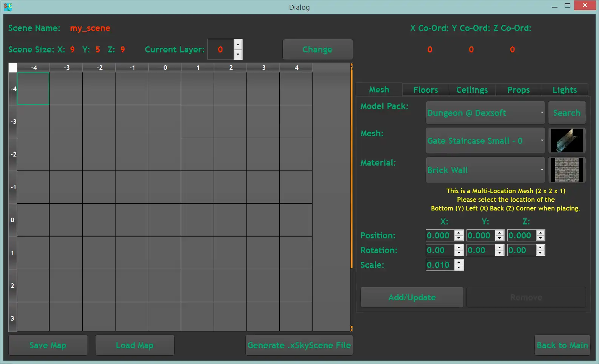Increment Rotation Z spinner

[x=540, y=247]
